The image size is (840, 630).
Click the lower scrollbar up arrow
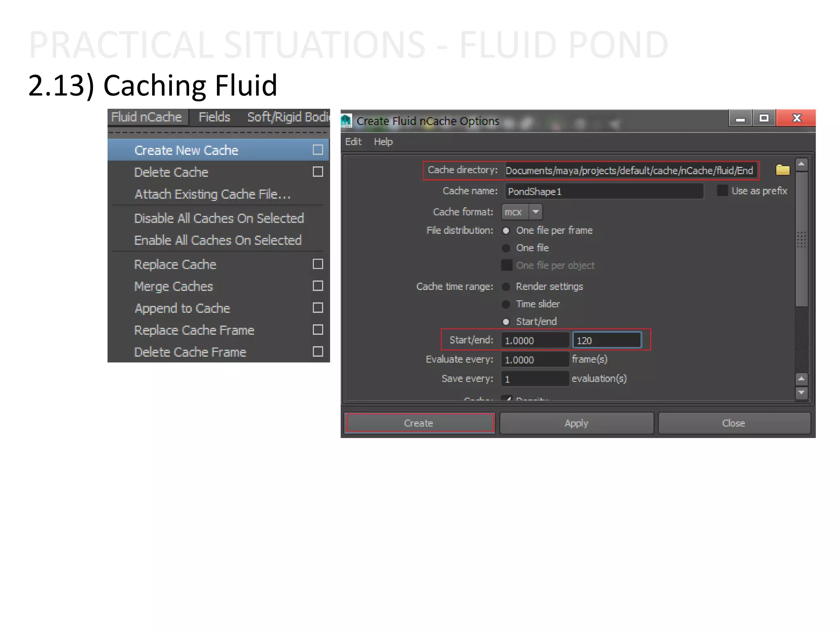click(801, 379)
